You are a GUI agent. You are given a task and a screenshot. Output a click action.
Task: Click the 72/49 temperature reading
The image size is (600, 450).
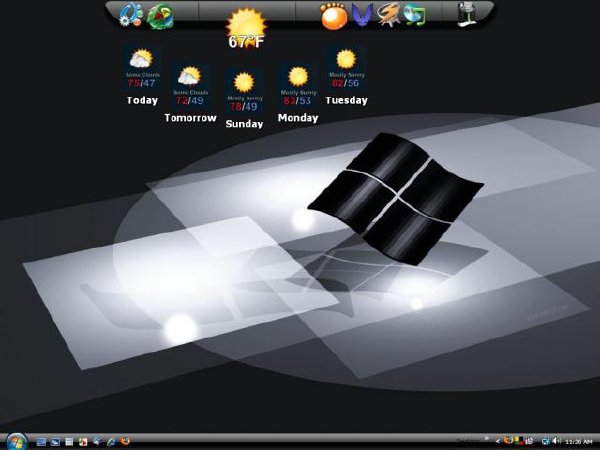(190, 101)
